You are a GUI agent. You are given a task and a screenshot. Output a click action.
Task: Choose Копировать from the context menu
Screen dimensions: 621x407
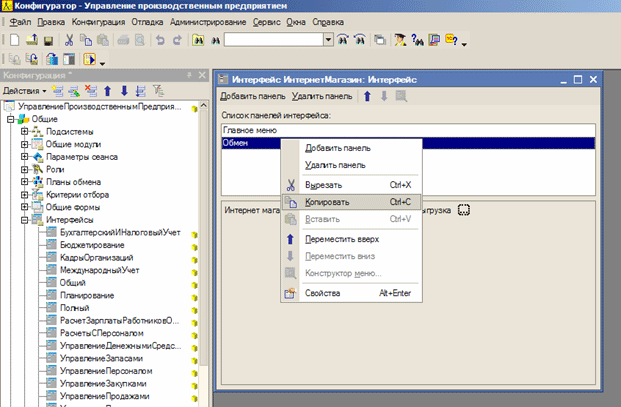pos(328,201)
